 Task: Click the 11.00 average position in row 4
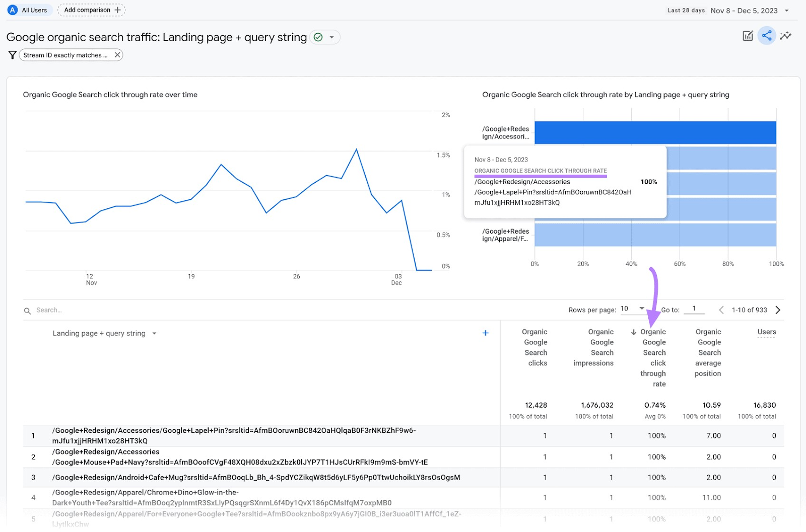[x=711, y=498]
